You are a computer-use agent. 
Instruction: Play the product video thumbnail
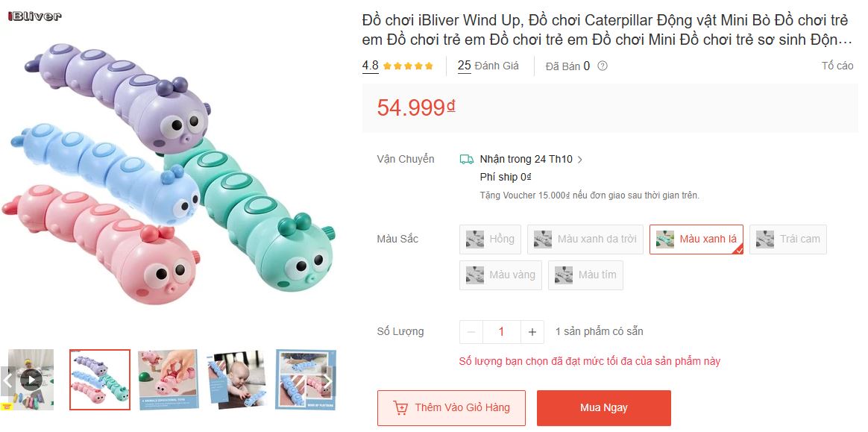tap(31, 379)
